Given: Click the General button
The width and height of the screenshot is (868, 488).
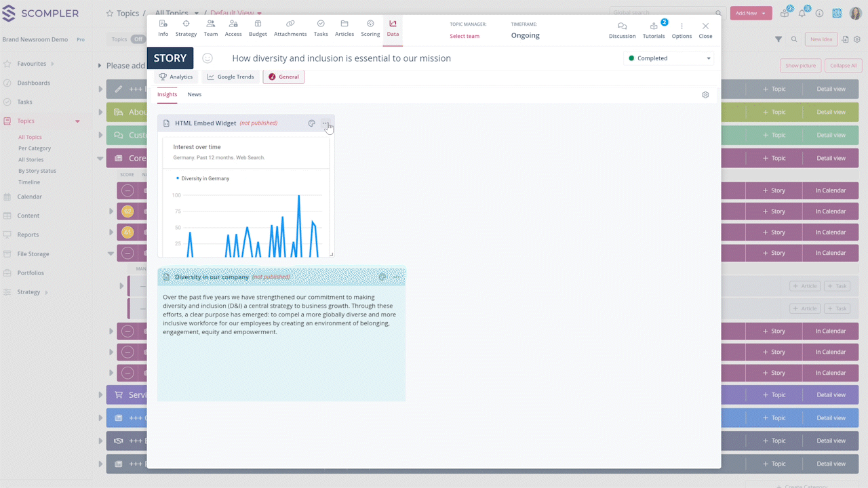Looking at the screenshot, I should (283, 77).
